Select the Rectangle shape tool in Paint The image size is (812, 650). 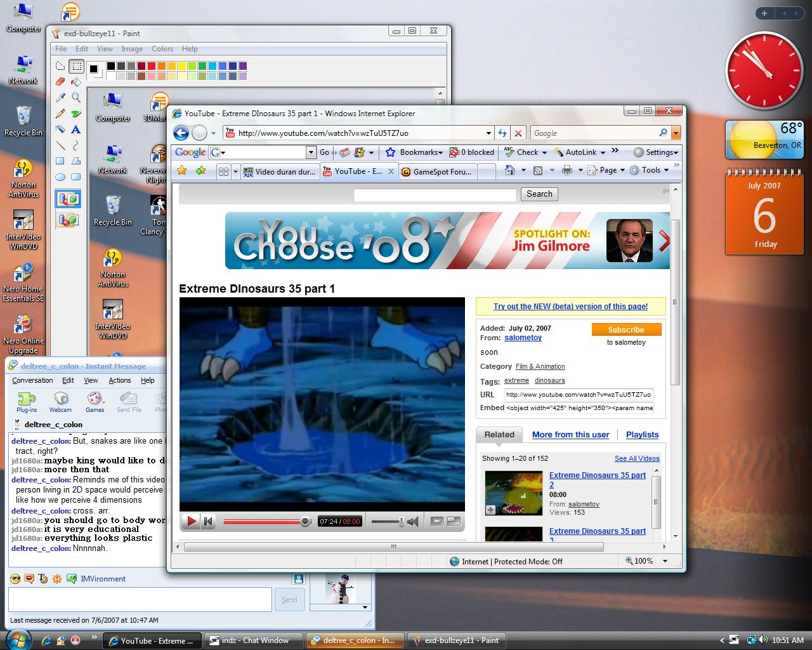[60, 161]
